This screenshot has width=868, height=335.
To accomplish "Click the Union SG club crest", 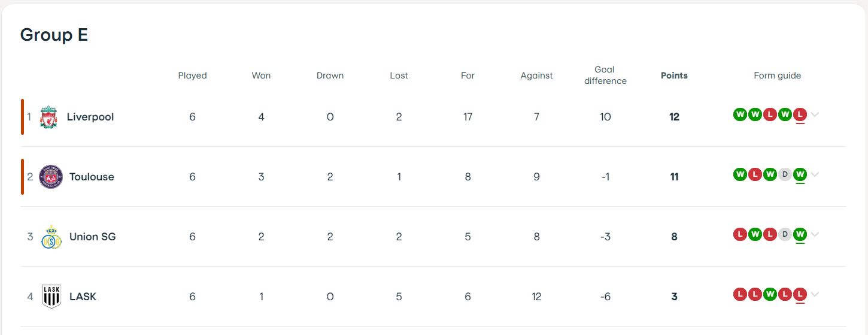I will 51,237.
